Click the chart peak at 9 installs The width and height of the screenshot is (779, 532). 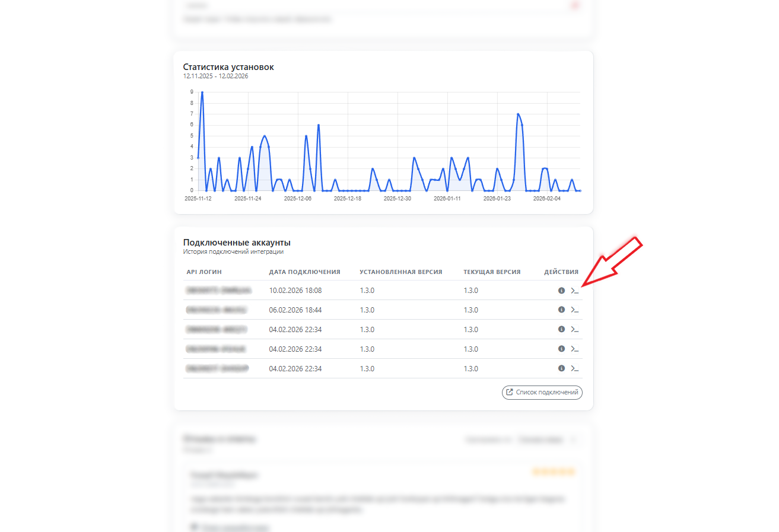pos(202,93)
